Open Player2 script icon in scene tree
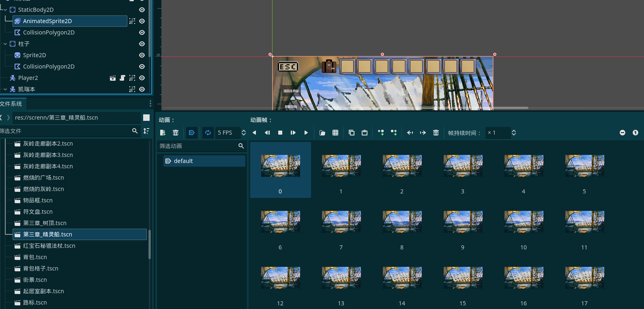 [x=122, y=78]
